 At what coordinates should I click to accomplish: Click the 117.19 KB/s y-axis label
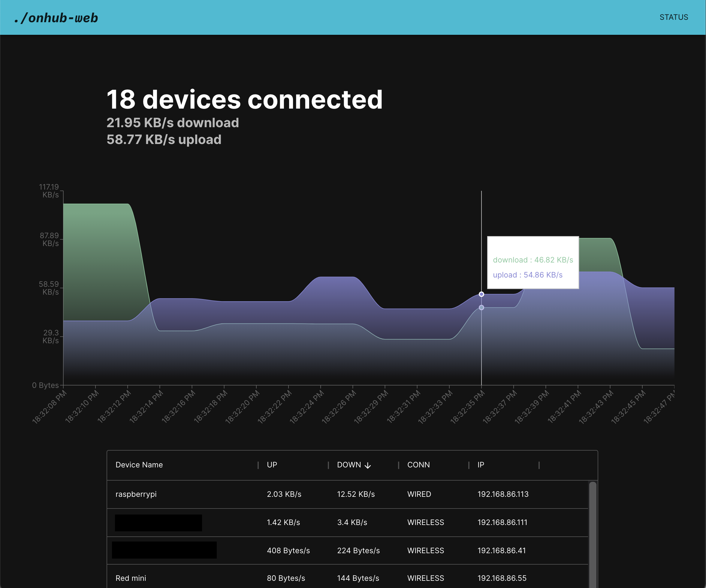click(49, 191)
